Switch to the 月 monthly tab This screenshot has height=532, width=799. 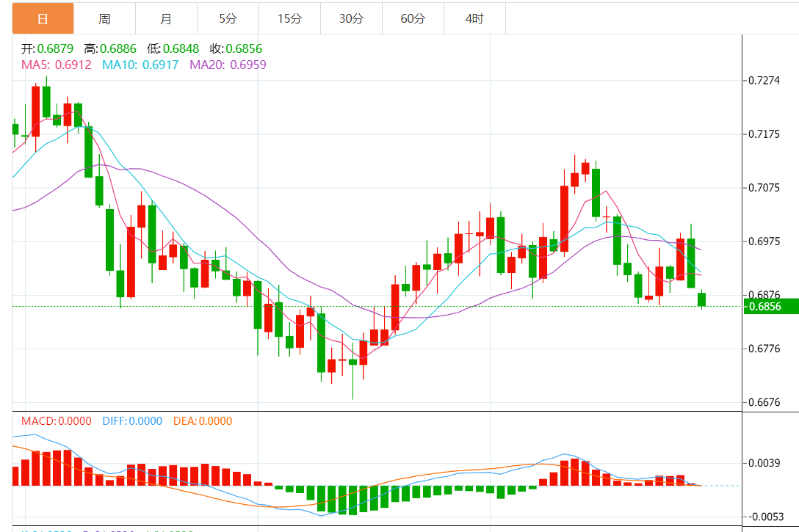pyautogui.click(x=166, y=19)
